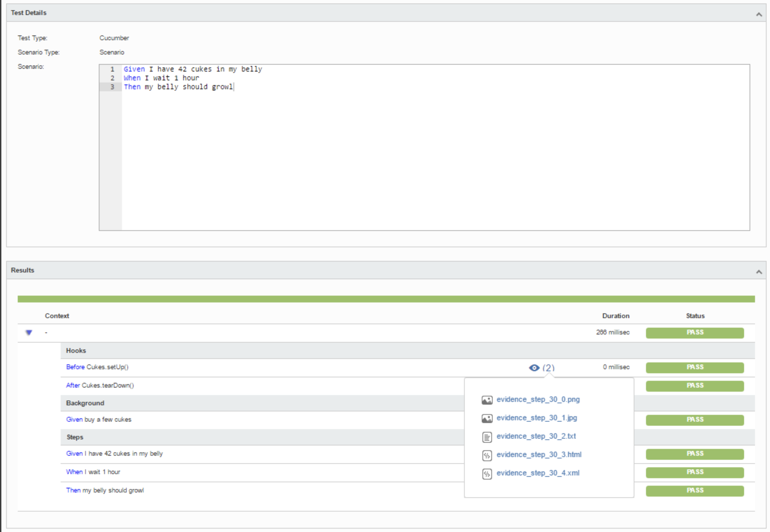The height and width of the screenshot is (532, 770).
Task: Collapse the Results panel chevron
Action: 759,272
